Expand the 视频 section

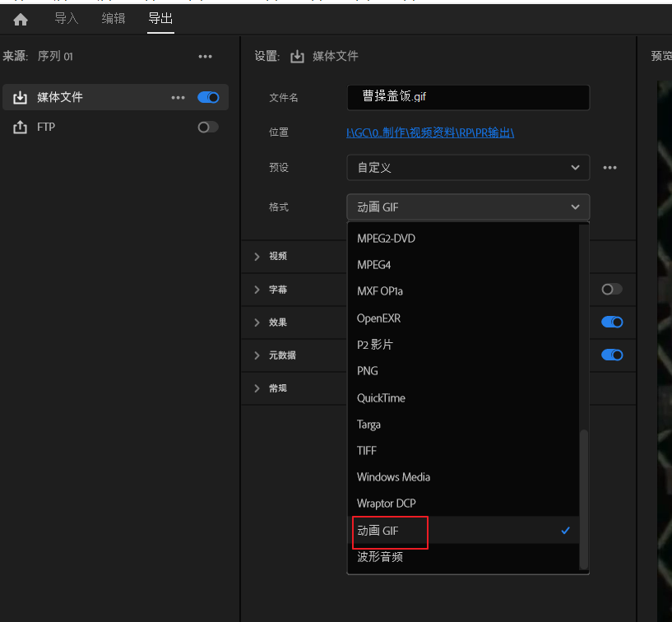[257, 257]
